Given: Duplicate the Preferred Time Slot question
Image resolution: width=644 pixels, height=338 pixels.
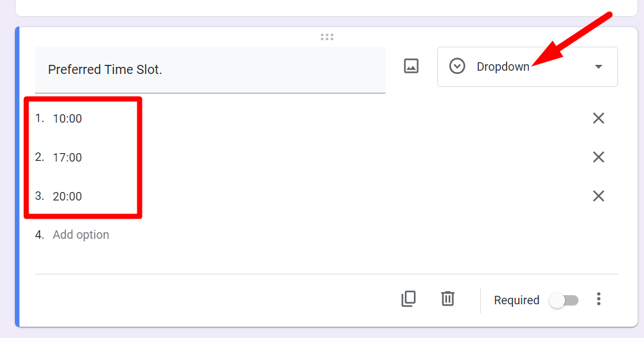Looking at the screenshot, I should coord(408,298).
